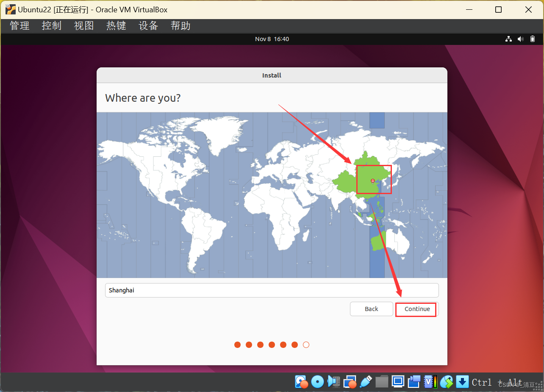
Task: Click the keyboard capture down-arrow icon
Action: pos(462,382)
